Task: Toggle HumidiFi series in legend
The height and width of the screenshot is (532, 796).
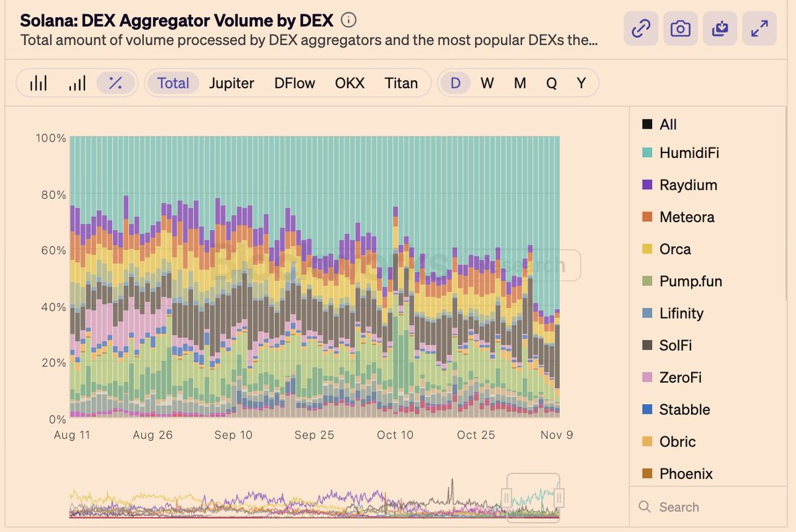Action: 680,153
